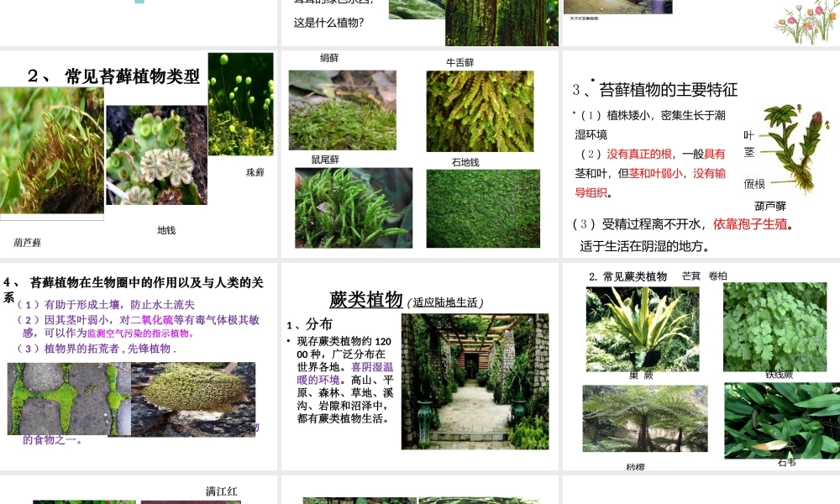
Task: Select the 葫芦藓 moss photo
Action: [x=52, y=150]
